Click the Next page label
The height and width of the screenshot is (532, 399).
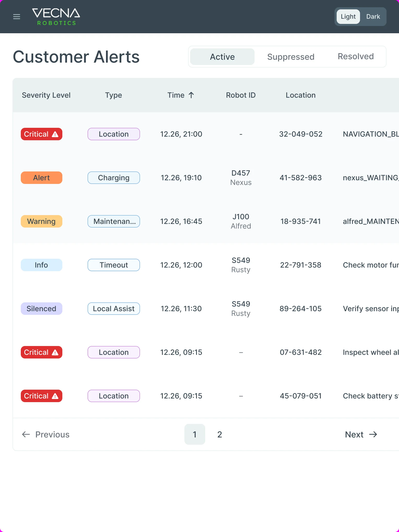coord(354,434)
